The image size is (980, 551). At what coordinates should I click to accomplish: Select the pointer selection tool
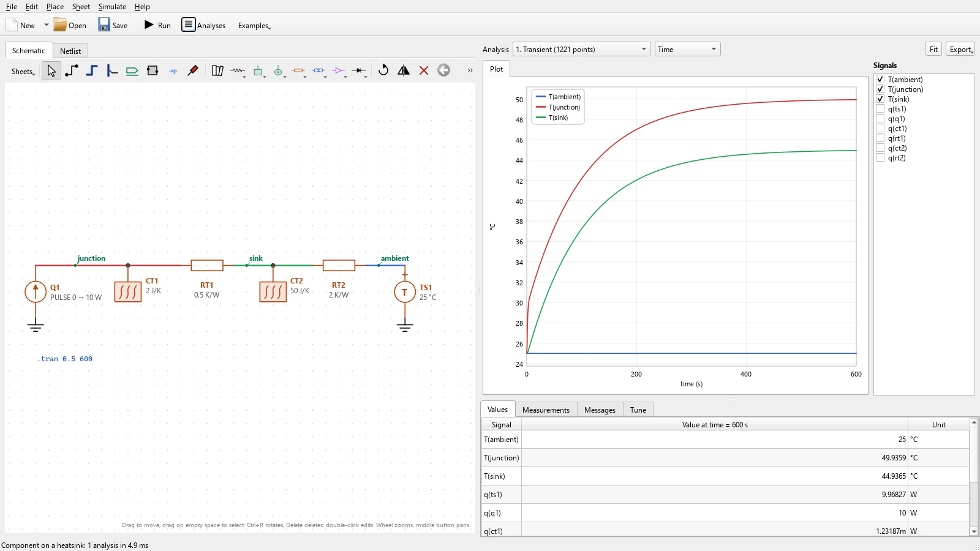click(51, 71)
